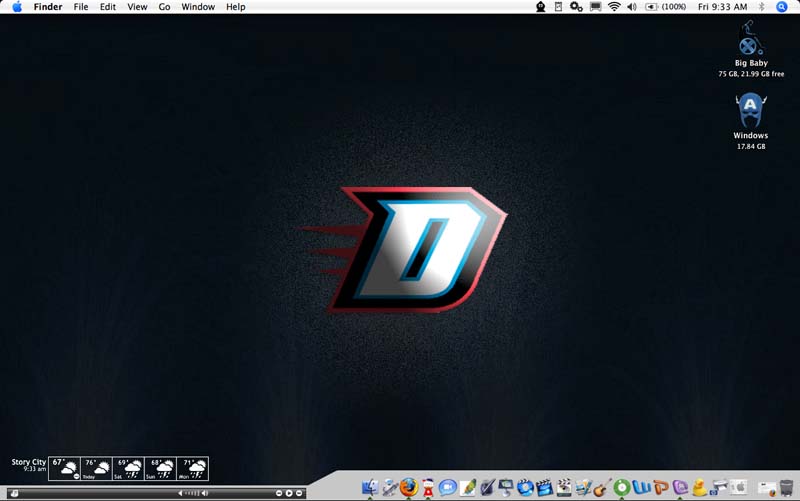
Task: Open the Apple menu
Action: pos(17,7)
